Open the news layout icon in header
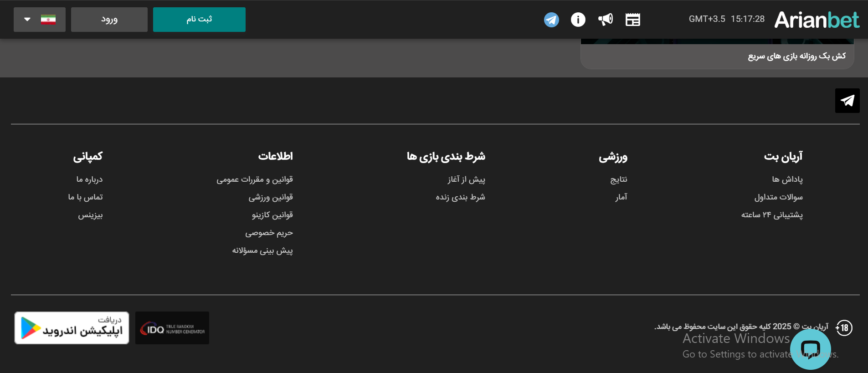This screenshot has height=373, width=868. click(633, 20)
